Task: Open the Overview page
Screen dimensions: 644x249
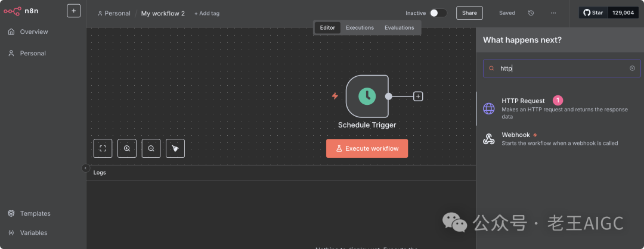Action: [x=28, y=32]
